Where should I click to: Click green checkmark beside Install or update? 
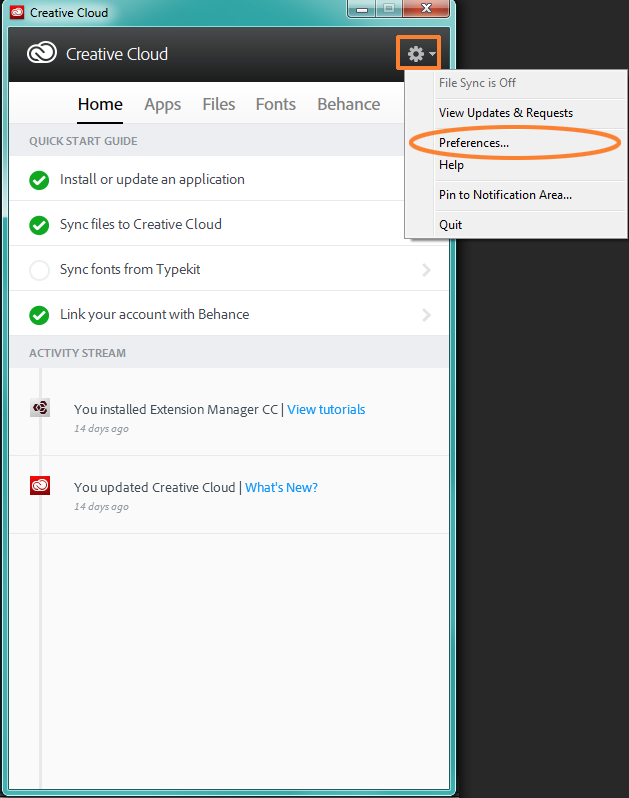39,180
